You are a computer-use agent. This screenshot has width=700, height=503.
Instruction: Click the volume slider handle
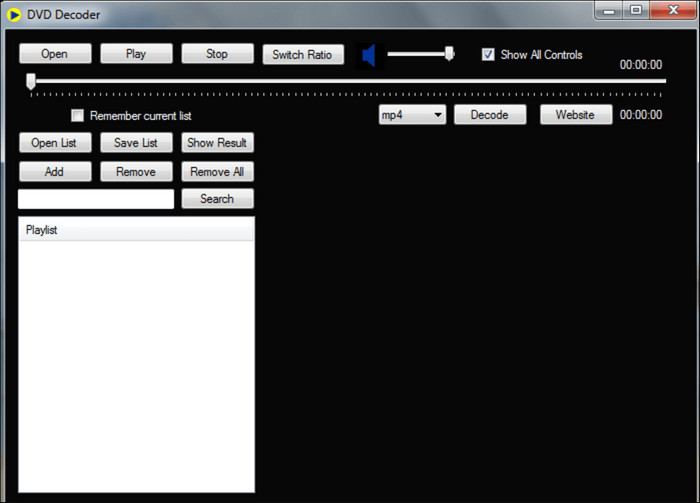tap(450, 54)
